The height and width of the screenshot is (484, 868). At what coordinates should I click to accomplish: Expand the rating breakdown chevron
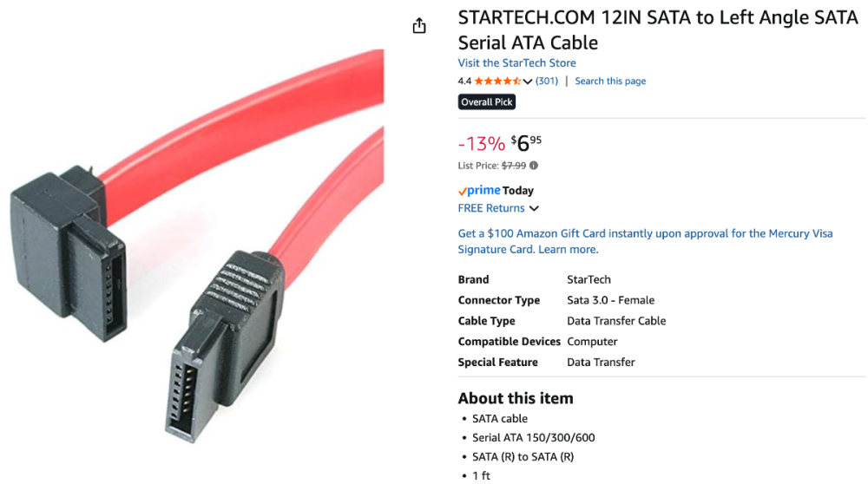tap(528, 82)
